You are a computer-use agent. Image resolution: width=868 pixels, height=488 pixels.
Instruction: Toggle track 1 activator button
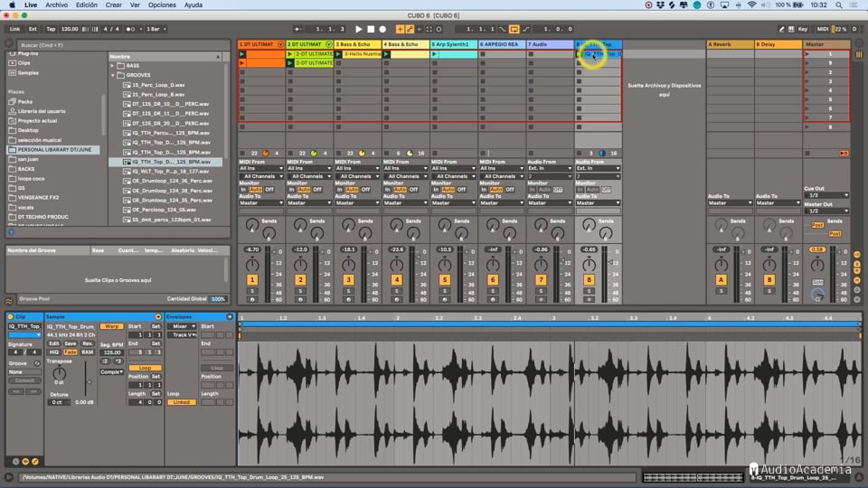(x=252, y=280)
